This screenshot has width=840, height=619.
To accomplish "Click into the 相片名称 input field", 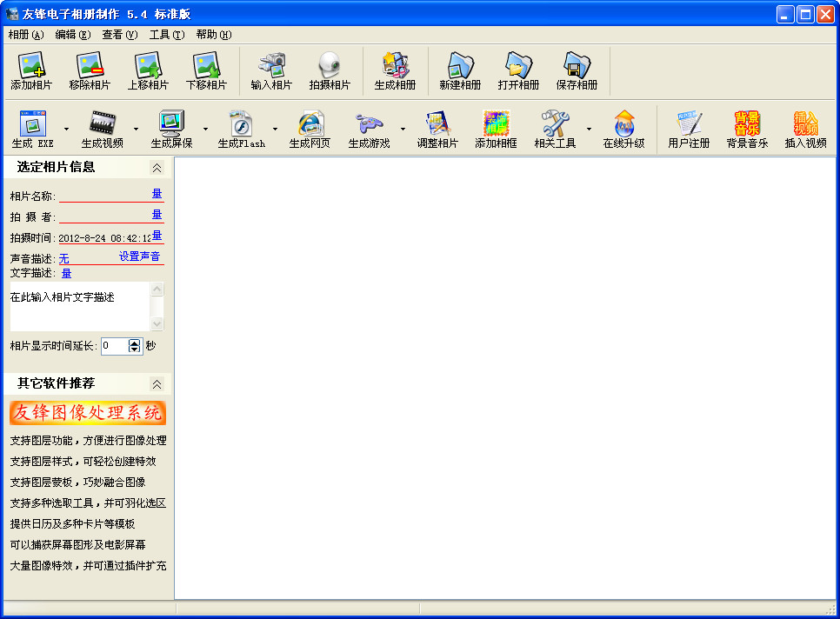I will click(105, 196).
